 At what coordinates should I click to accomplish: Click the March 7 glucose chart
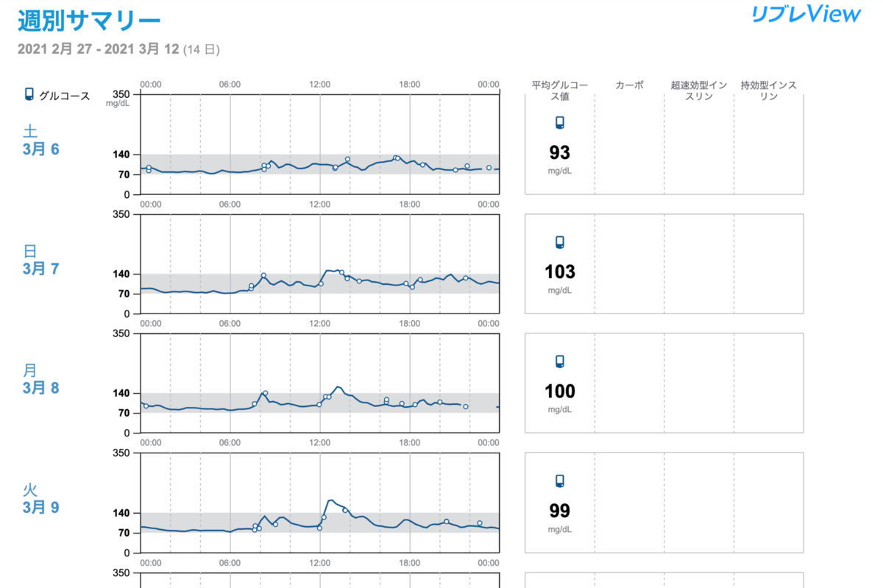click(319, 263)
